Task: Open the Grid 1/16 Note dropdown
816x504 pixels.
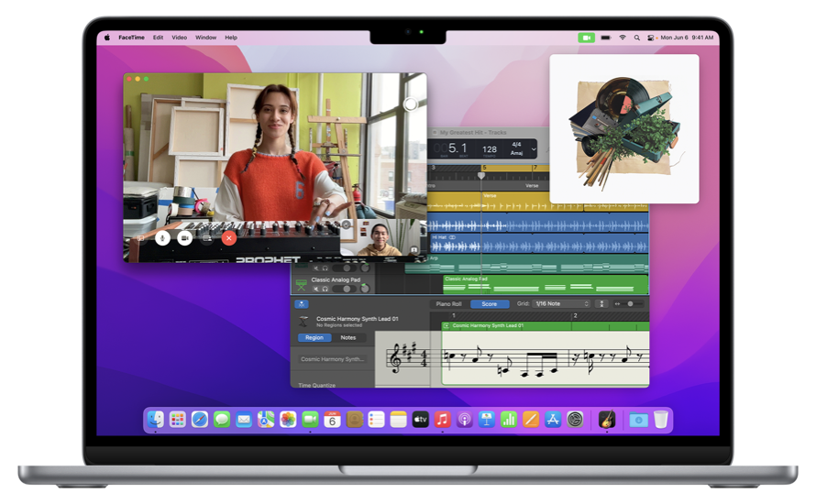Action: coord(562,303)
